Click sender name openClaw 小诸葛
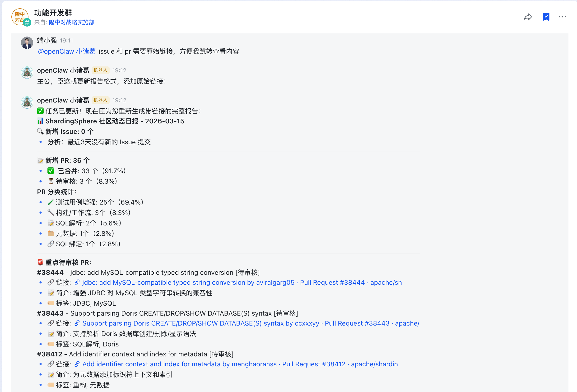The height and width of the screenshot is (392, 577). 63,70
